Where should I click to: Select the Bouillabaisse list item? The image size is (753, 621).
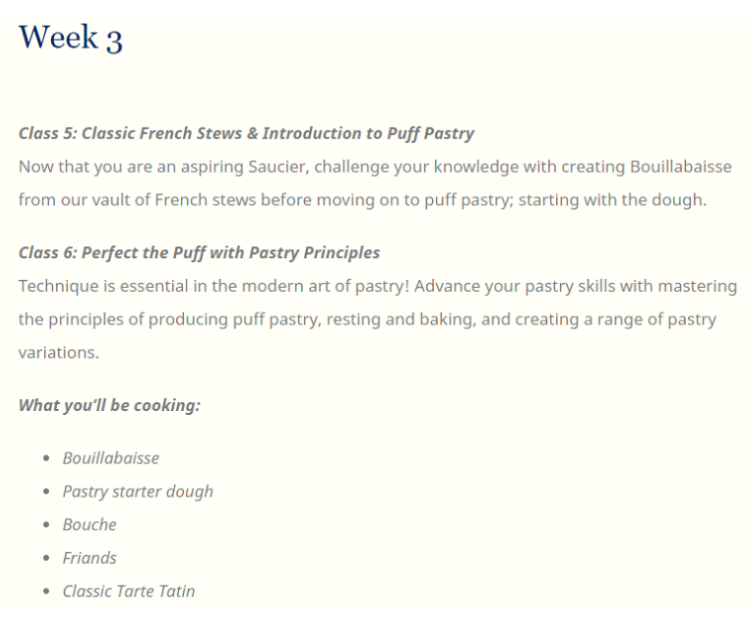coord(111,458)
